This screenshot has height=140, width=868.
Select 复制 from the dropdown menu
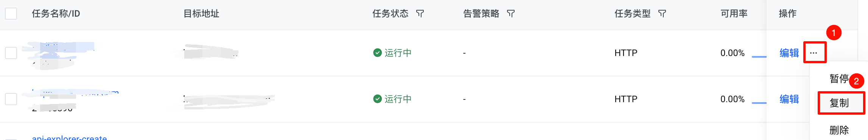tap(839, 103)
